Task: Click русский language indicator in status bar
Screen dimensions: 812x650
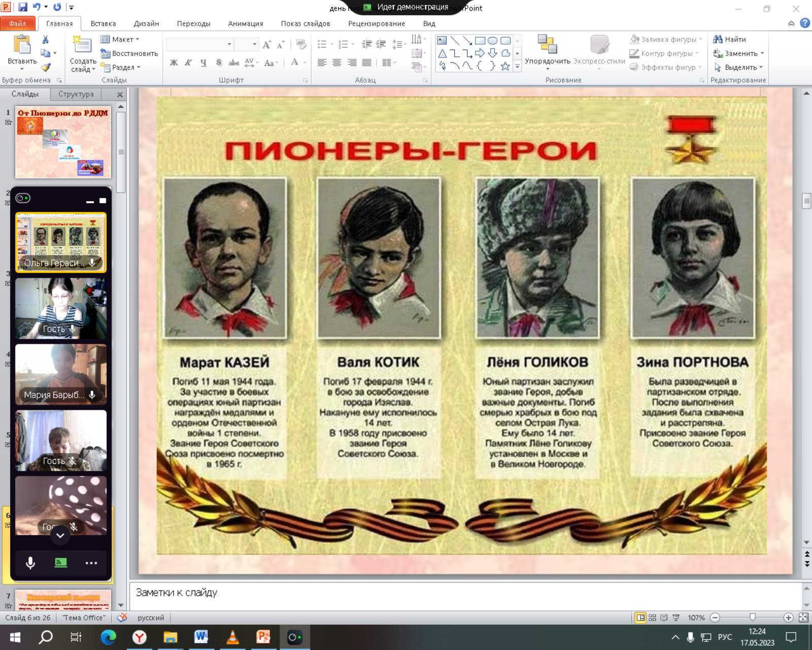Action: coord(151,617)
